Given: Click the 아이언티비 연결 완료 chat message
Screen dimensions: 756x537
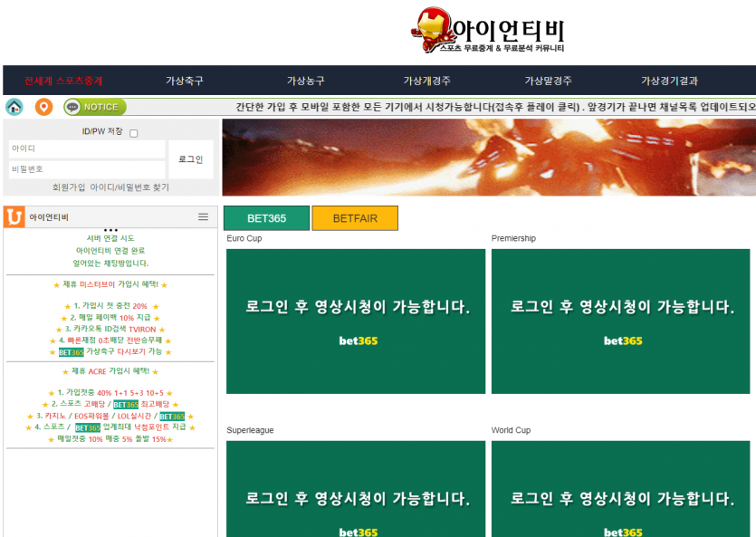Looking at the screenshot, I should pyautogui.click(x=110, y=251).
